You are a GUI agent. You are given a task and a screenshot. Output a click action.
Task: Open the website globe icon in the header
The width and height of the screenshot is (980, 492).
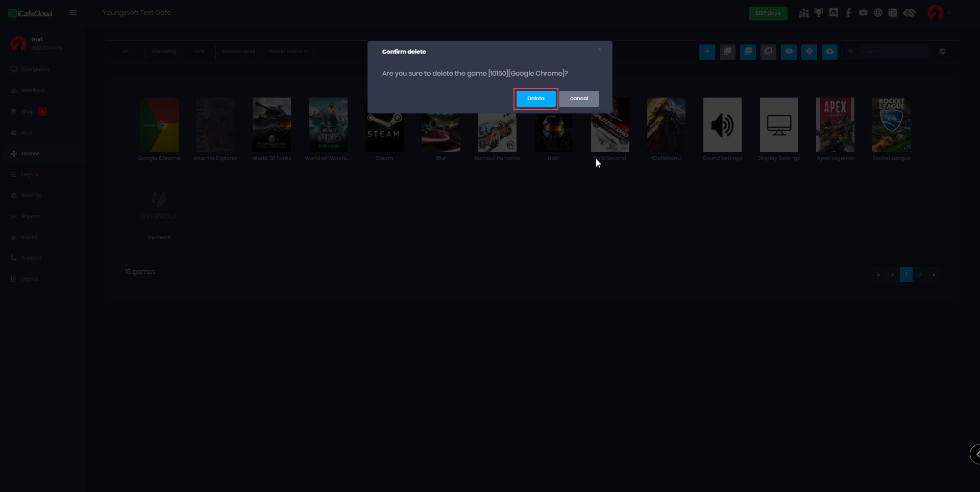coord(878,13)
